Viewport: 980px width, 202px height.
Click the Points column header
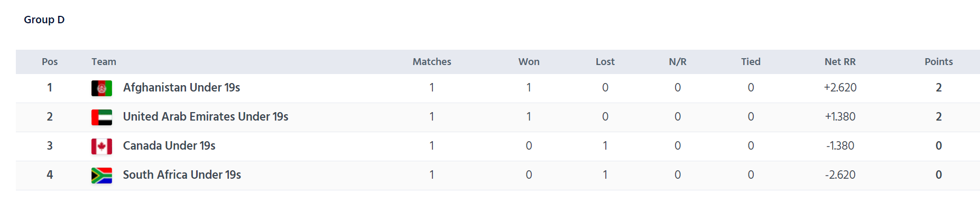[x=939, y=62]
